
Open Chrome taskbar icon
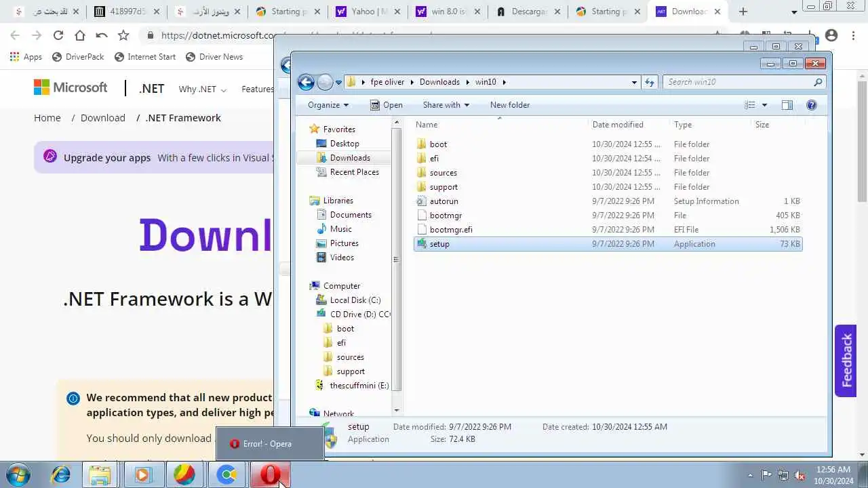[227, 474]
